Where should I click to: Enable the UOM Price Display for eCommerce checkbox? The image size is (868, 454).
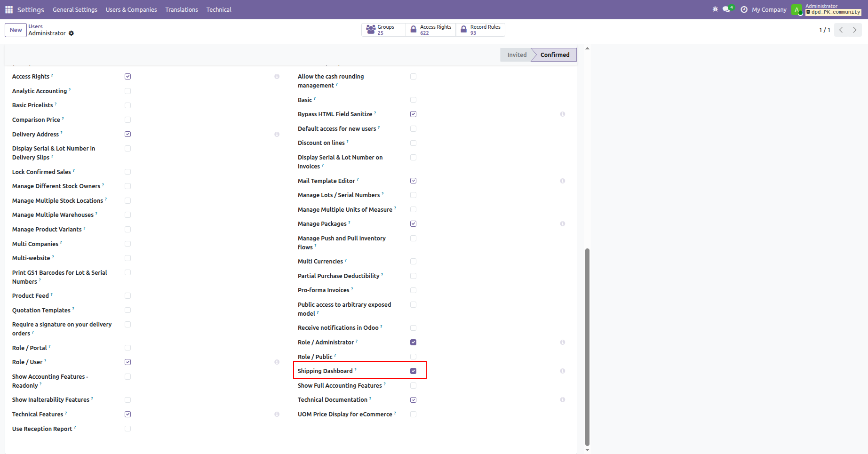coord(413,414)
